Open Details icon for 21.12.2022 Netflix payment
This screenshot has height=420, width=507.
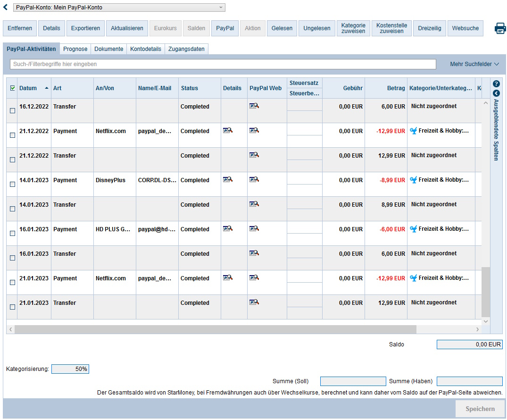(227, 131)
